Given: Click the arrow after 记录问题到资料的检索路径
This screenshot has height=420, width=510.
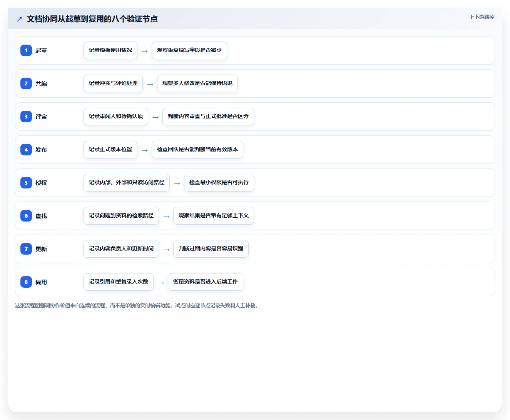Looking at the screenshot, I should [166, 216].
